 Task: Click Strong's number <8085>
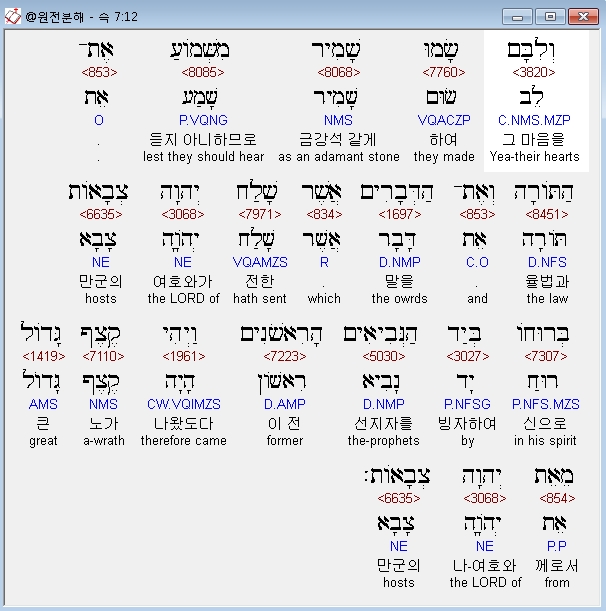[203, 72]
